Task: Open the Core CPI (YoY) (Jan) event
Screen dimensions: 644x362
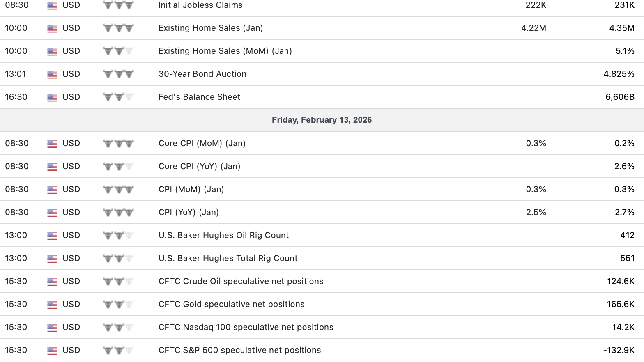Action: [199, 166]
